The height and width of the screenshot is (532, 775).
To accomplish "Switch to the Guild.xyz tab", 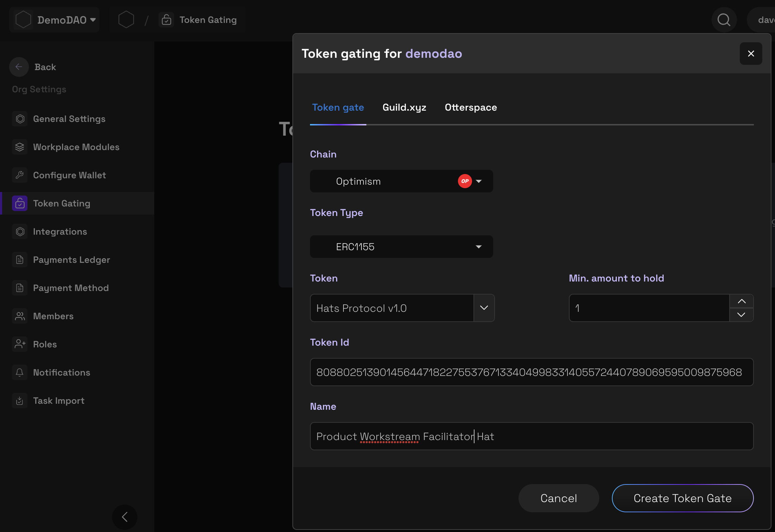I will pyautogui.click(x=404, y=107).
